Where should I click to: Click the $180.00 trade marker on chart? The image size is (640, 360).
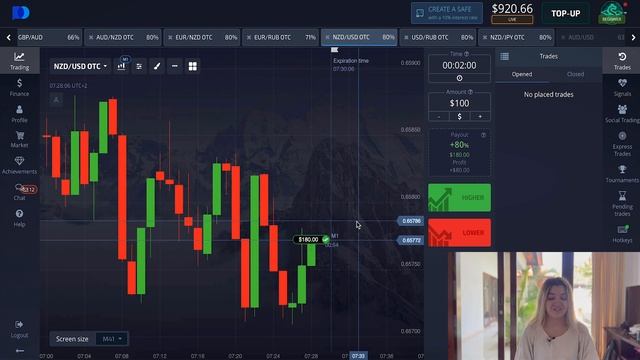[312, 240]
